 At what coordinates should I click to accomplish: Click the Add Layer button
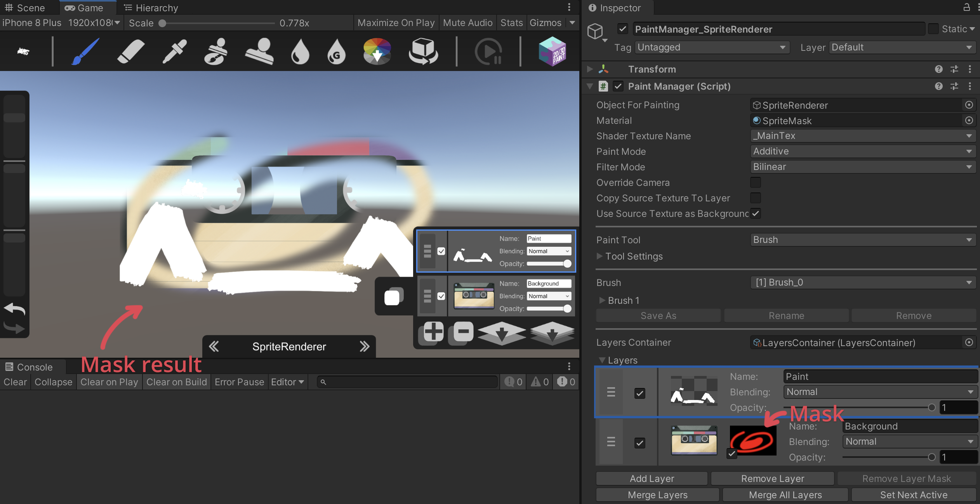pos(652,479)
